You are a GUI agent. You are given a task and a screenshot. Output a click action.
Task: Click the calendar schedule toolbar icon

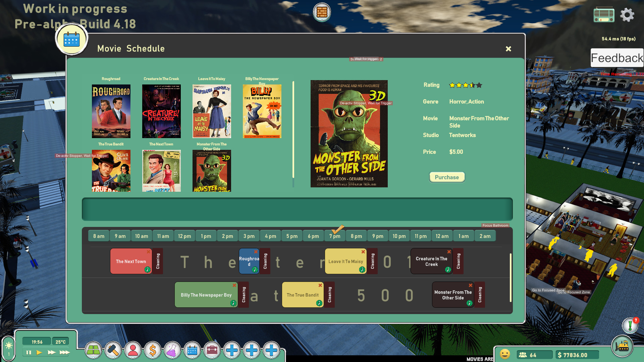(x=192, y=351)
